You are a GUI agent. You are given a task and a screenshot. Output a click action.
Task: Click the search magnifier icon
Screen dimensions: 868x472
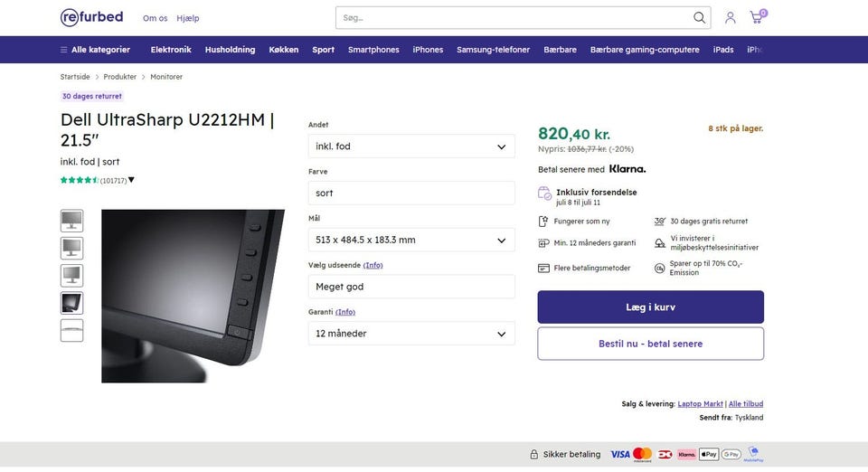coord(699,18)
